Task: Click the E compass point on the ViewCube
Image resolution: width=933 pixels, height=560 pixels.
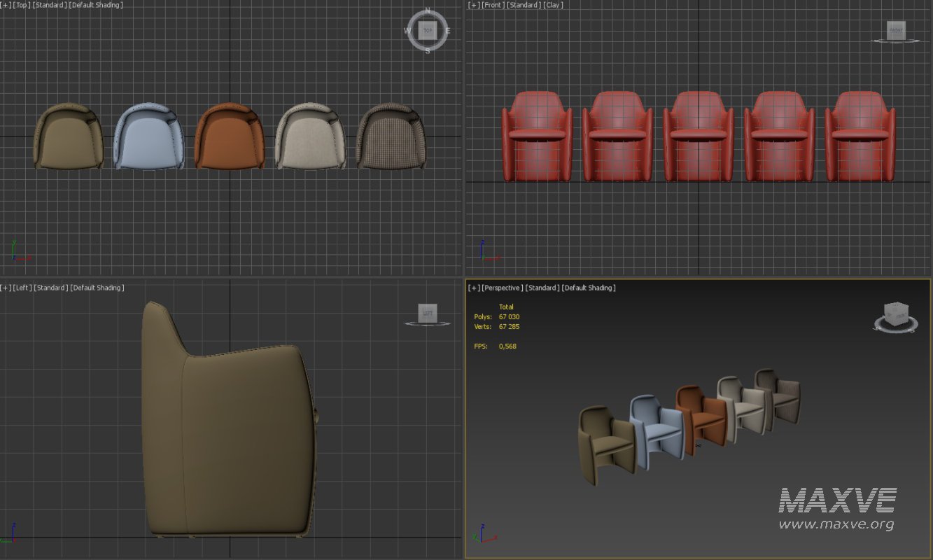Action: coord(447,31)
